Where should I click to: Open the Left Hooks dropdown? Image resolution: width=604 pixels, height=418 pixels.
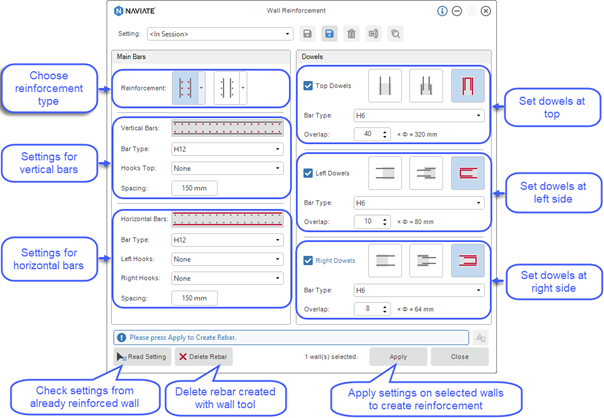[x=227, y=259]
